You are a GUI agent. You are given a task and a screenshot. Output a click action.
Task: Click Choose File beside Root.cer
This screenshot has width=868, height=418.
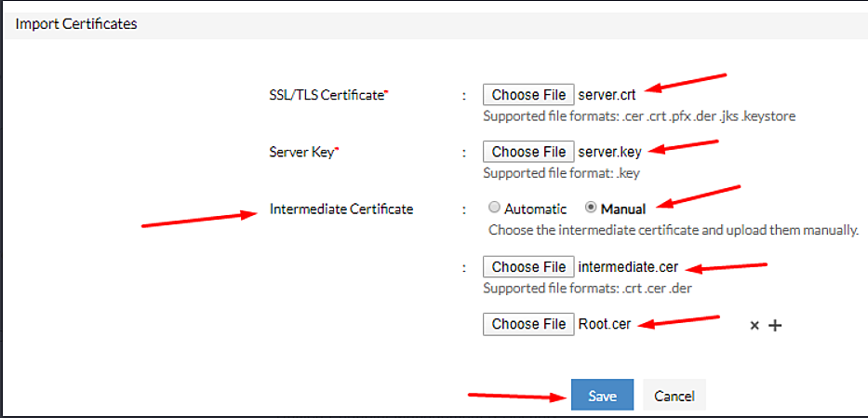tap(528, 324)
